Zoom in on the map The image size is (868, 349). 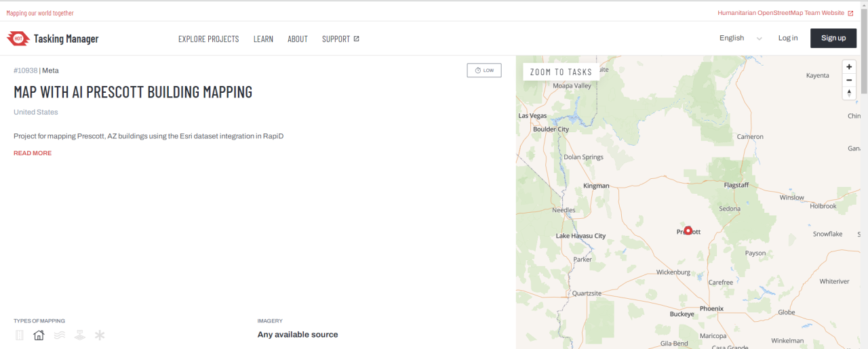(x=849, y=67)
